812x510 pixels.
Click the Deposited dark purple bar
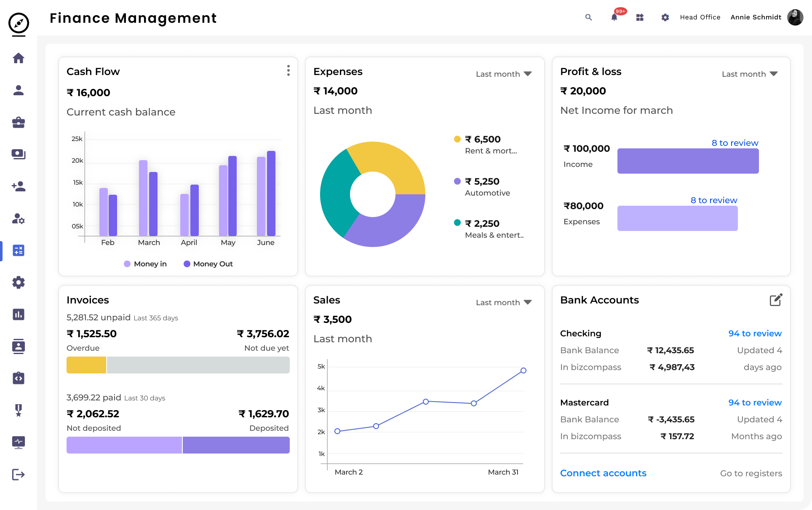tap(236, 445)
